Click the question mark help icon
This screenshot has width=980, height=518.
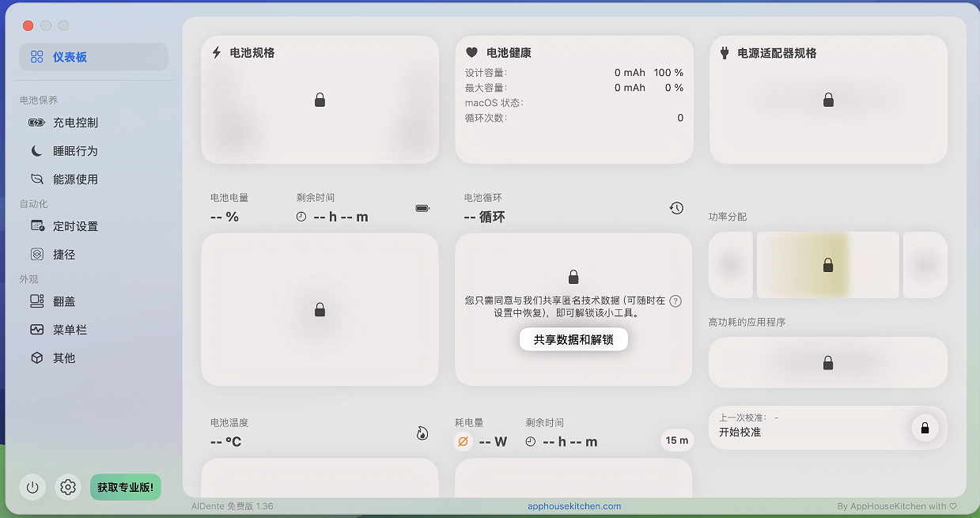(x=675, y=301)
